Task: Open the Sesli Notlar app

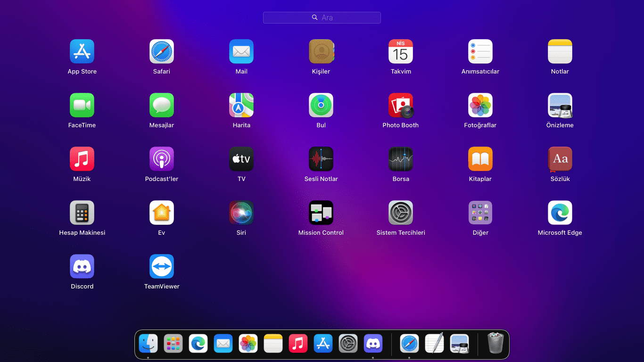Action: (x=321, y=159)
